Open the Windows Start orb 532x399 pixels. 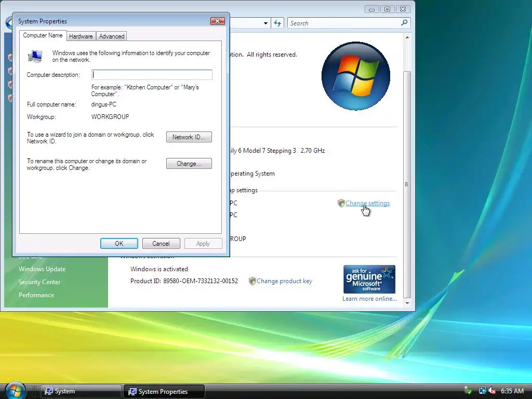click(x=15, y=391)
